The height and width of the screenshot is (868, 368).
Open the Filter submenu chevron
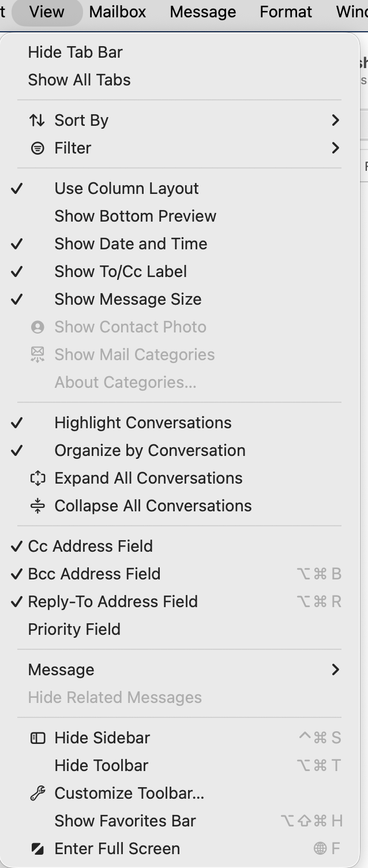pyautogui.click(x=335, y=148)
